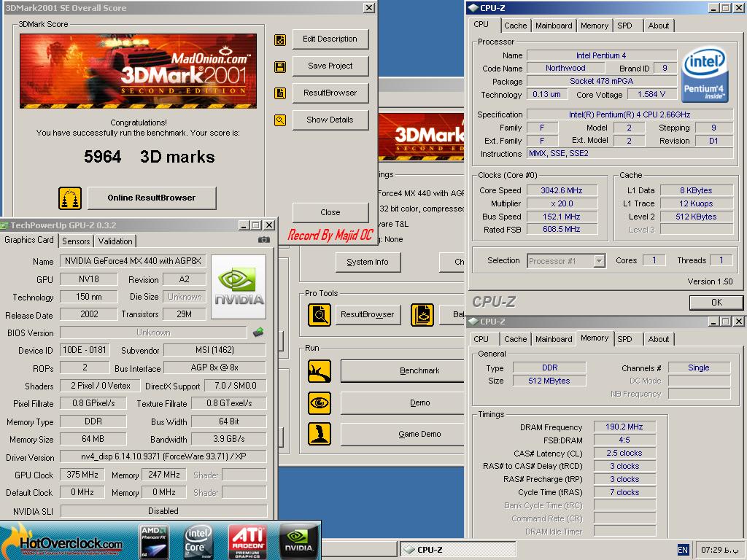This screenshot has height=560, width=747.
Task: Click the Show Details button
Action: coord(330,120)
